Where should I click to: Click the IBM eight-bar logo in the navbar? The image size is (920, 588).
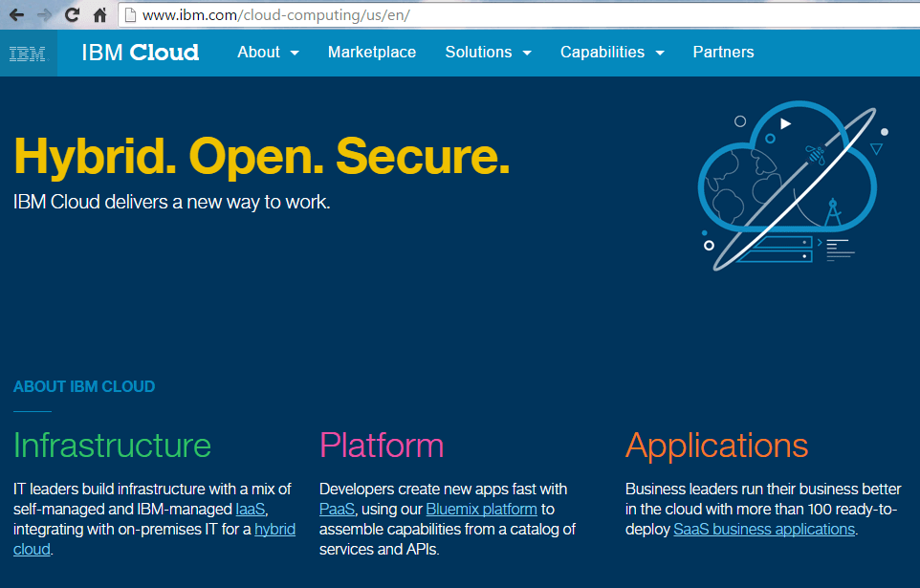(x=28, y=53)
